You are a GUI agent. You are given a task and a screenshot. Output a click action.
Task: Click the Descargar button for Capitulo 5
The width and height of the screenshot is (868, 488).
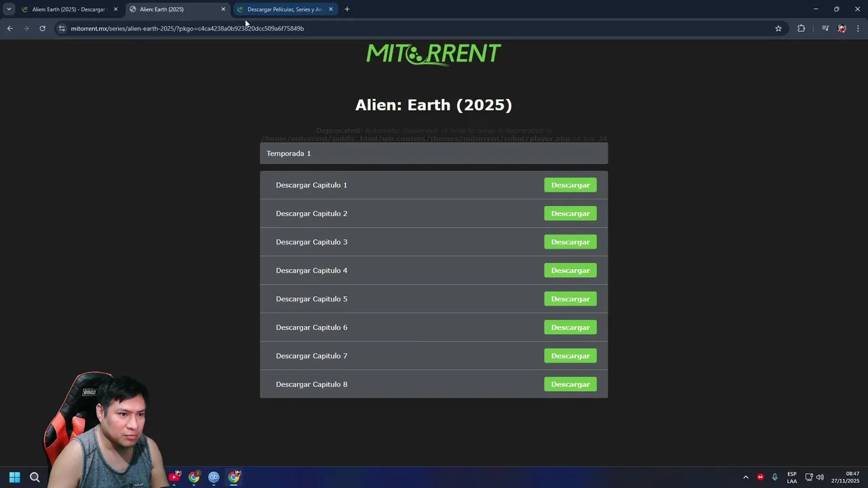point(570,299)
